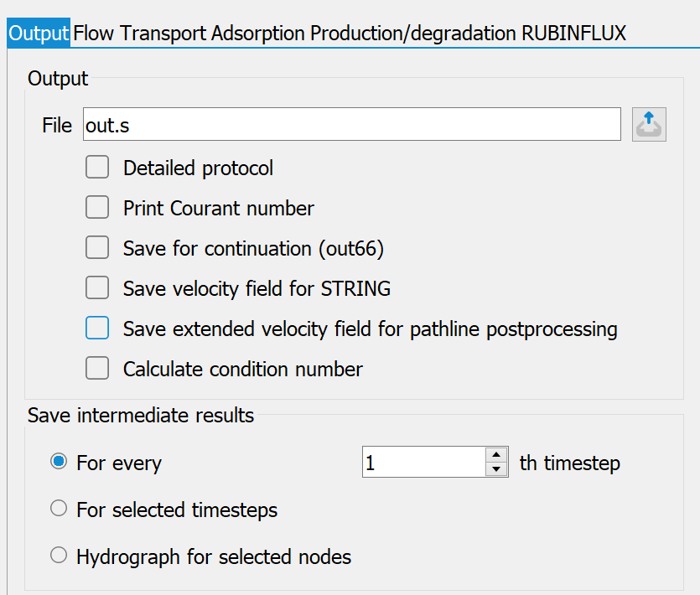Increase timestep value with up arrow
This screenshot has width=700, height=595.
point(496,454)
